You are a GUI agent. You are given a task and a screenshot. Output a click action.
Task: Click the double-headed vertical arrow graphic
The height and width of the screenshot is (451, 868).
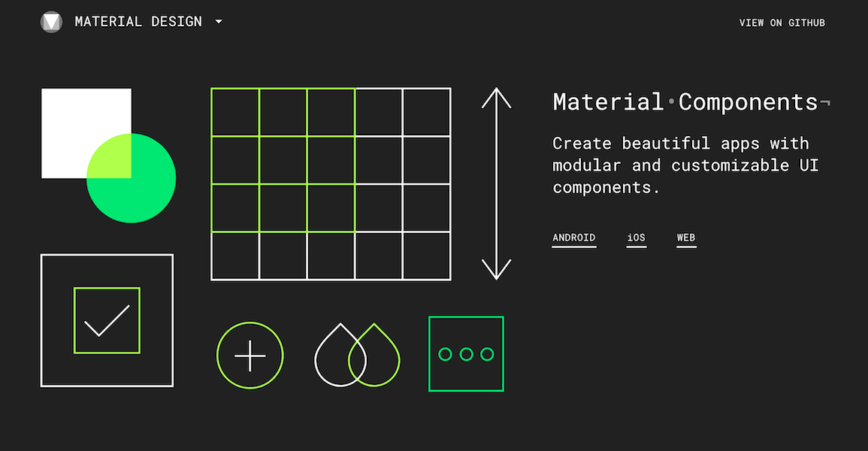496,183
